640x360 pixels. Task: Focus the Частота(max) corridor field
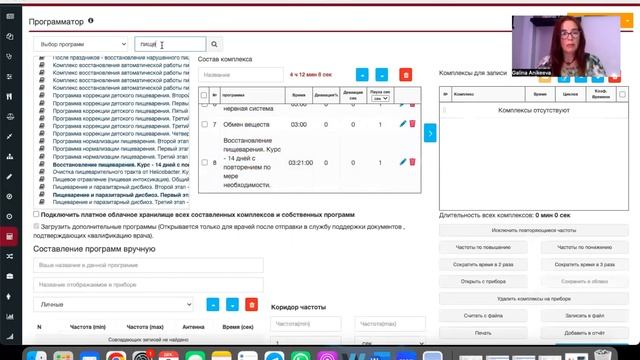[390, 324]
